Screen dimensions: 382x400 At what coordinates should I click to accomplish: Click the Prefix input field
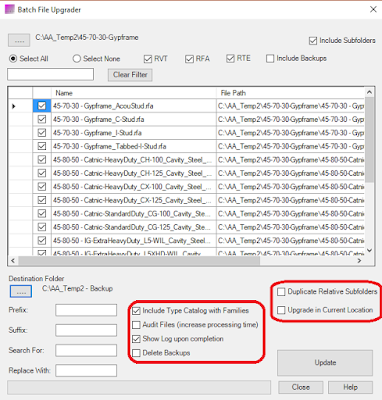[x=86, y=310]
